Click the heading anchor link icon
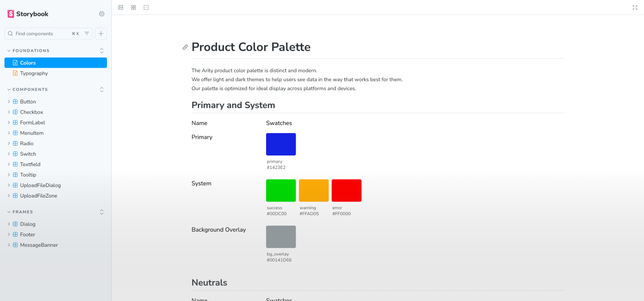644x301 pixels. (185, 47)
